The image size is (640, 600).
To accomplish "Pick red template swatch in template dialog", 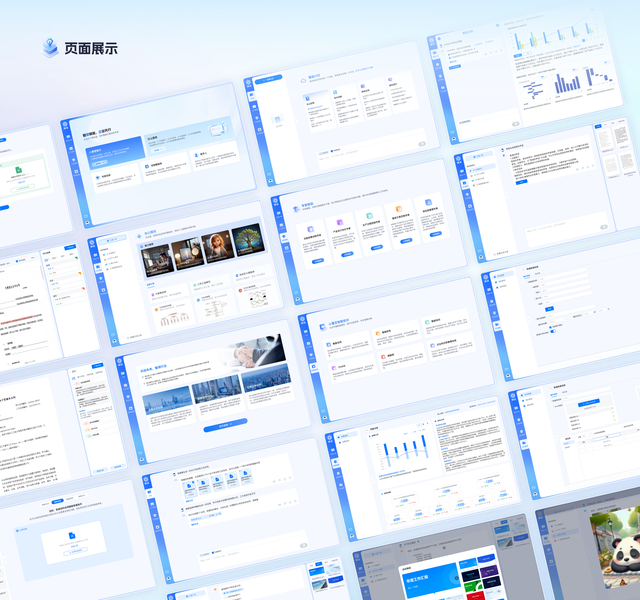I will point(476,596).
